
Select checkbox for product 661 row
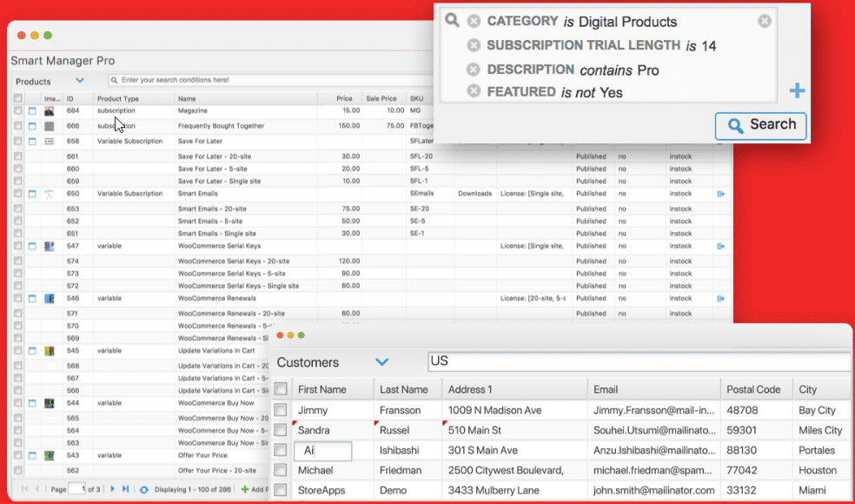(x=18, y=156)
